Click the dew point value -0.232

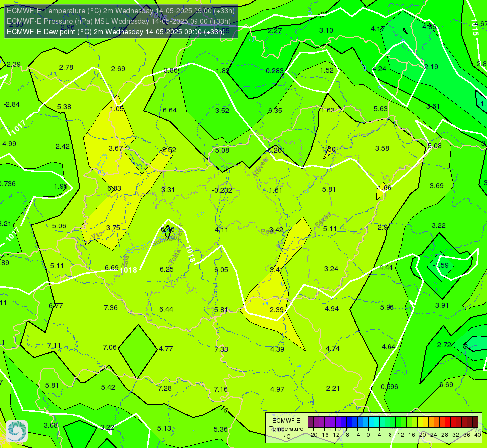[222, 190]
